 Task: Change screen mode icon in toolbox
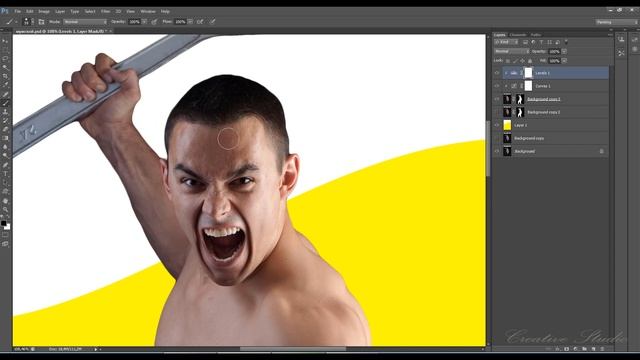click(x=5, y=244)
